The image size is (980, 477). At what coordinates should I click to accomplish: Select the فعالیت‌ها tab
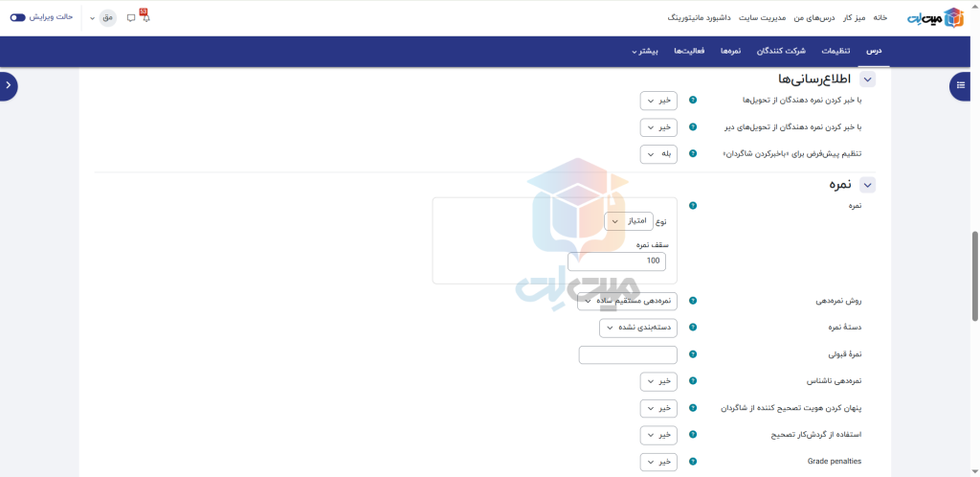click(x=689, y=51)
